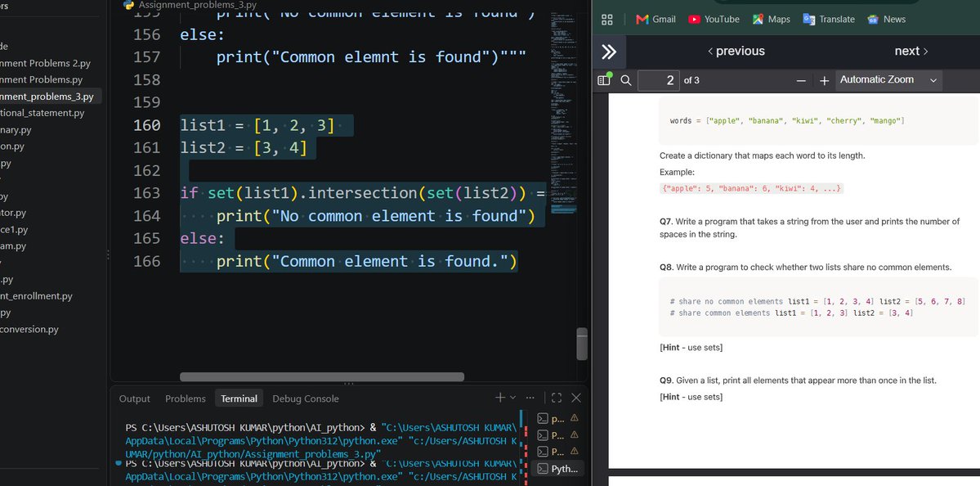980x486 pixels.
Task: Open the Maps bookmark
Action: (772, 20)
